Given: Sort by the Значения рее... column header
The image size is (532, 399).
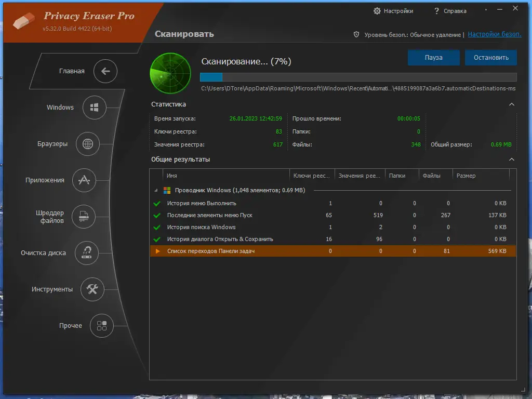Looking at the screenshot, I should [x=360, y=176].
